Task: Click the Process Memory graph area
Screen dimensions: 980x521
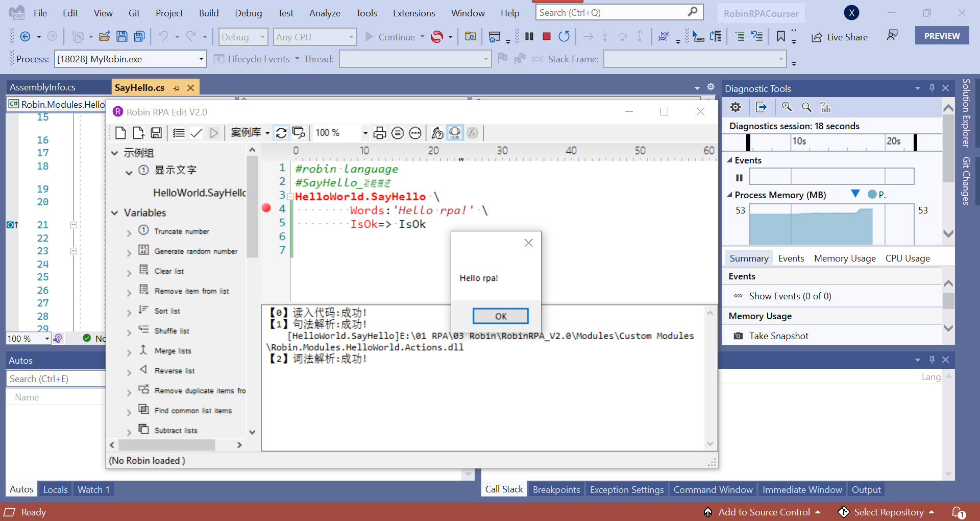Action: [831, 225]
